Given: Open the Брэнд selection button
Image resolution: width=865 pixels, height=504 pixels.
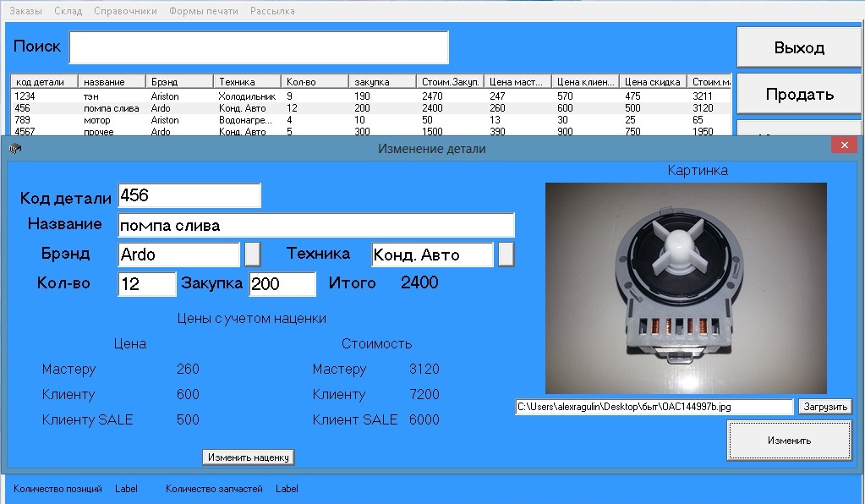Looking at the screenshot, I should click(x=252, y=255).
